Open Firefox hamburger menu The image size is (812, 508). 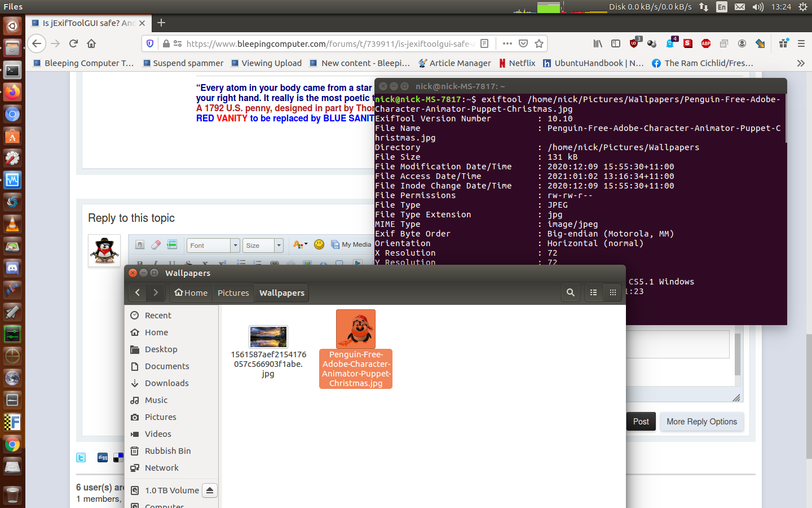(x=801, y=43)
